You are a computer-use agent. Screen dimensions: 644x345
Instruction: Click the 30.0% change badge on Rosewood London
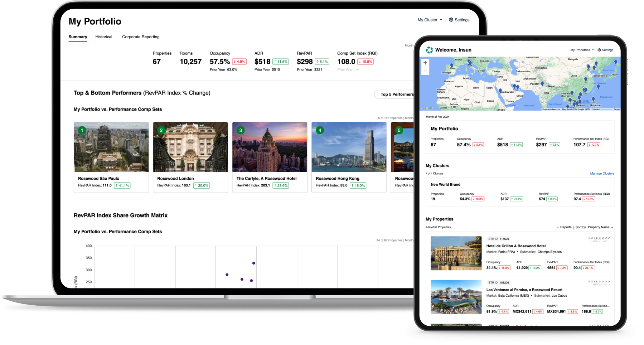(201, 185)
